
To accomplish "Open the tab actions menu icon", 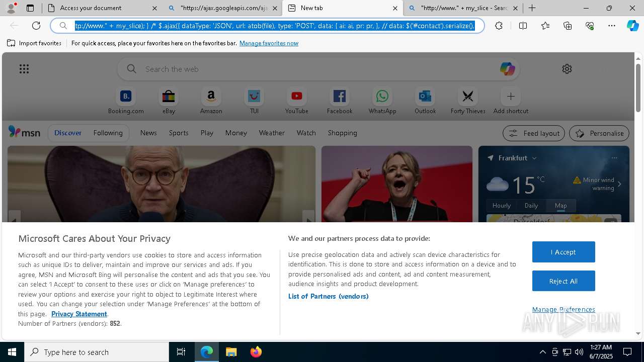I will coord(30,8).
